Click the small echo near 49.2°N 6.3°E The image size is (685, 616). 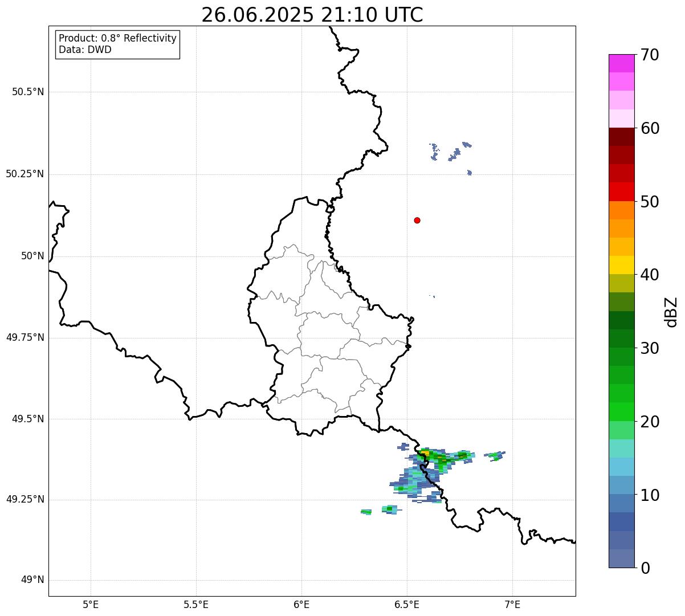[366, 512]
